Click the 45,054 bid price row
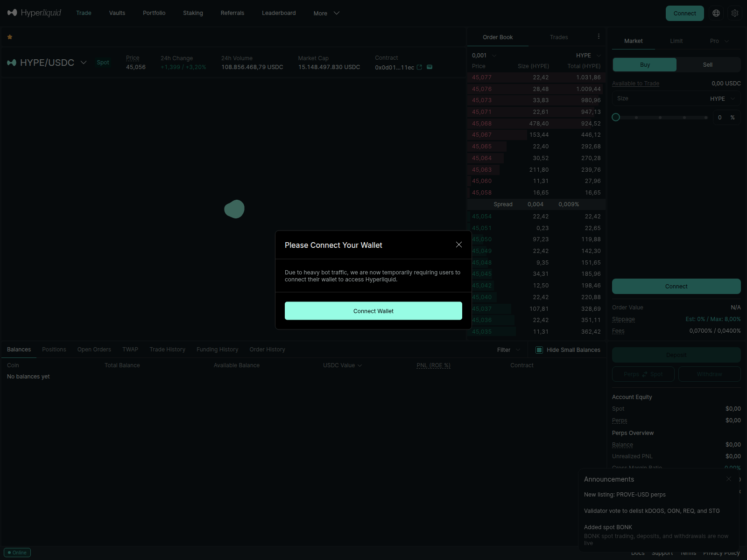 tap(536, 217)
